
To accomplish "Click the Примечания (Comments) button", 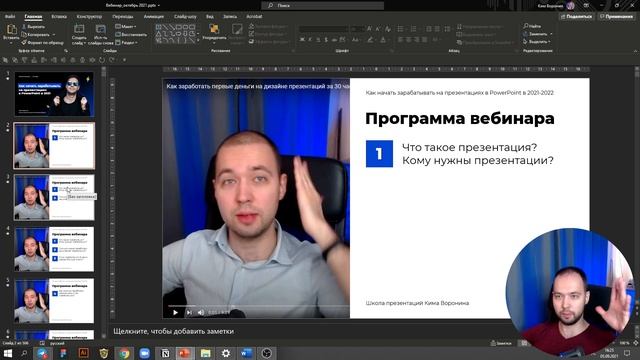I will coord(616,16).
